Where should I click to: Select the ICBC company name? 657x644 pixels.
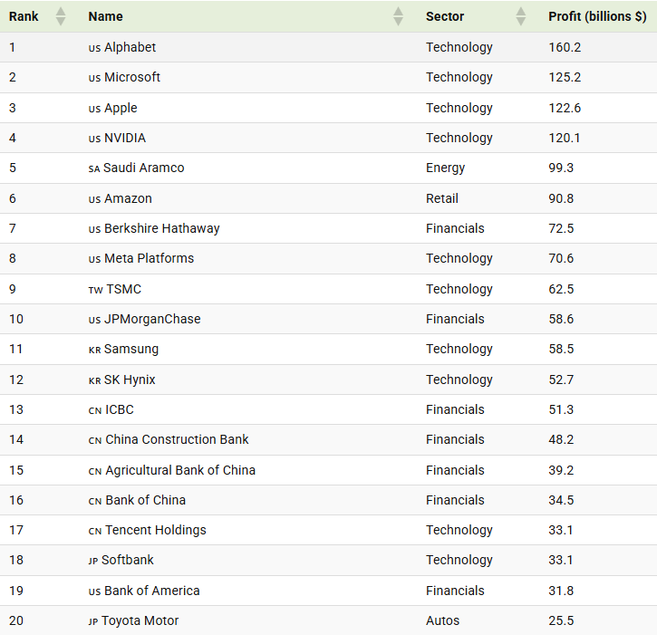pyautogui.click(x=120, y=409)
